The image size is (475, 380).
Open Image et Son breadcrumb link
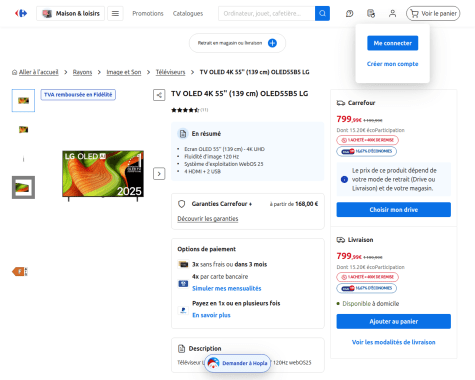point(124,72)
